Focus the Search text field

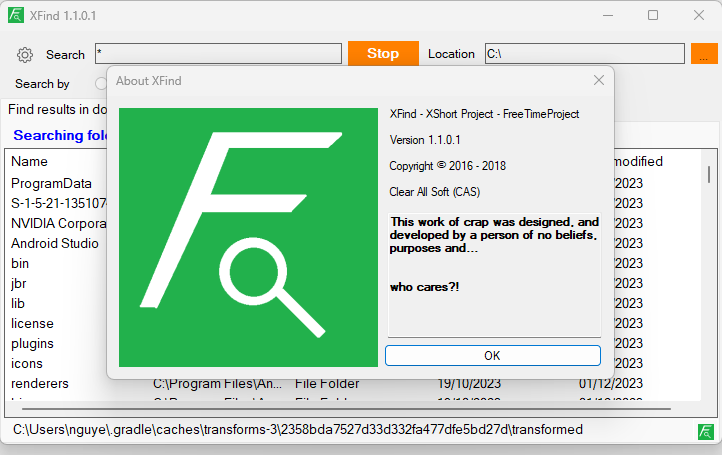[x=218, y=54]
